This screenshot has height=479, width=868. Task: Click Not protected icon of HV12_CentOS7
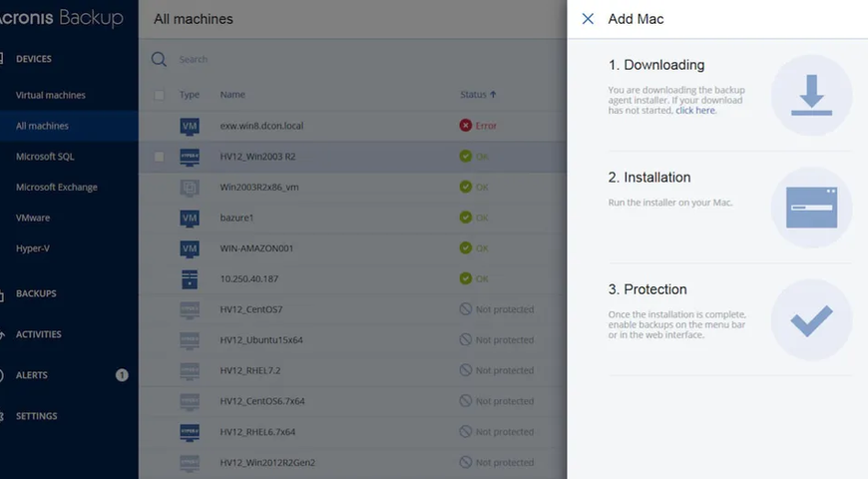click(466, 309)
